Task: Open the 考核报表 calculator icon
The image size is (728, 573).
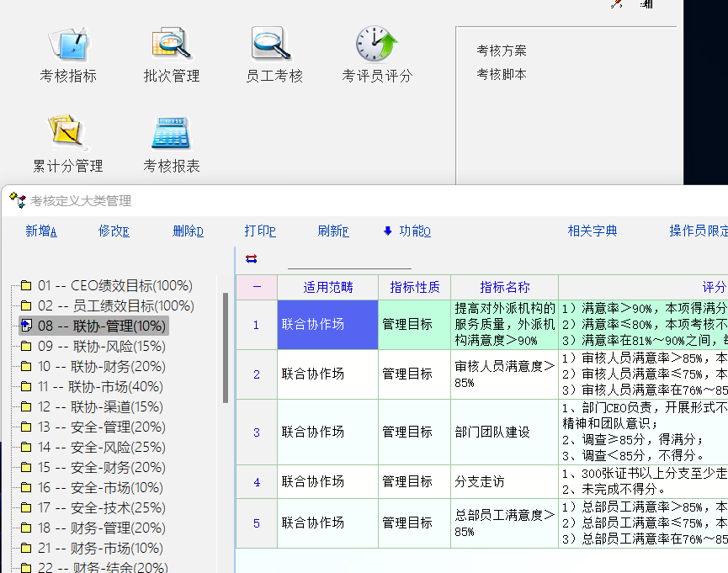Action: (172, 133)
